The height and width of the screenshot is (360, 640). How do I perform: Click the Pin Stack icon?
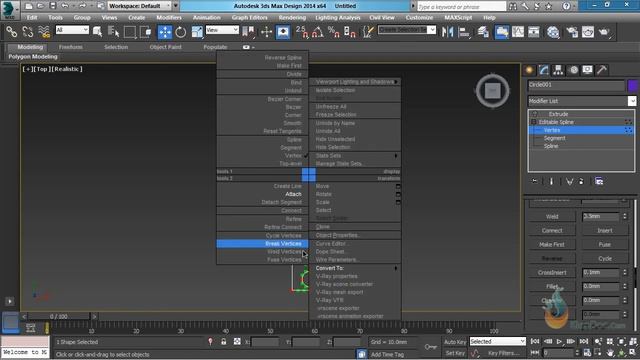click(535, 181)
